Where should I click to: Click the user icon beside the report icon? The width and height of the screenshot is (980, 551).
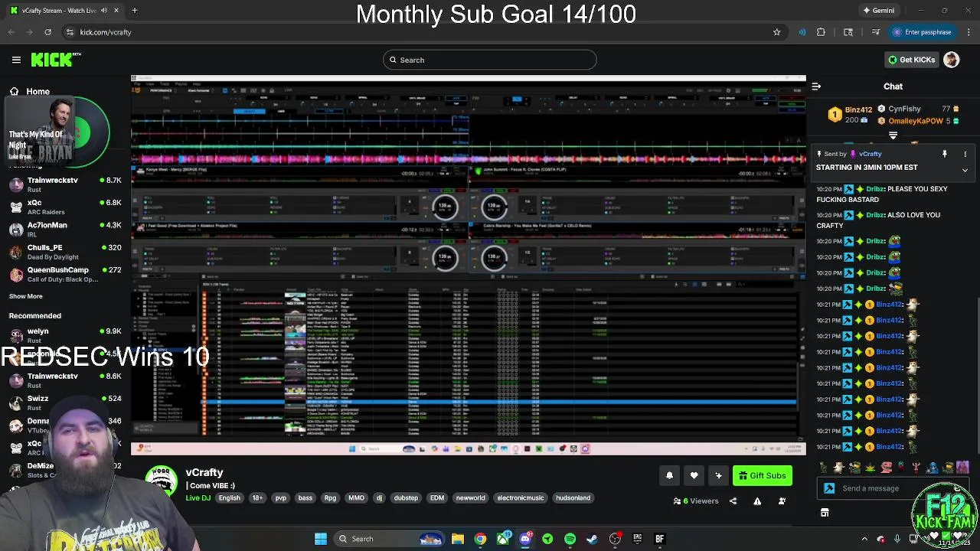[782, 501]
